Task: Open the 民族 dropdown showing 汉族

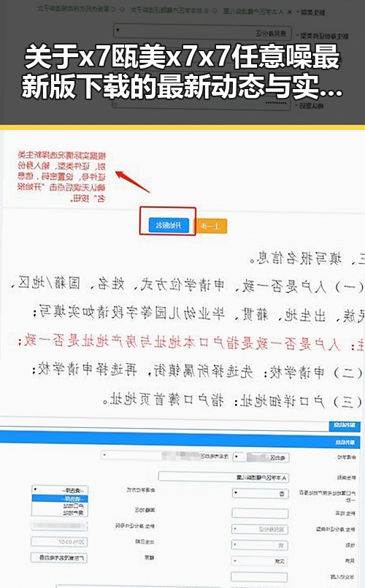Action: click(260, 562)
